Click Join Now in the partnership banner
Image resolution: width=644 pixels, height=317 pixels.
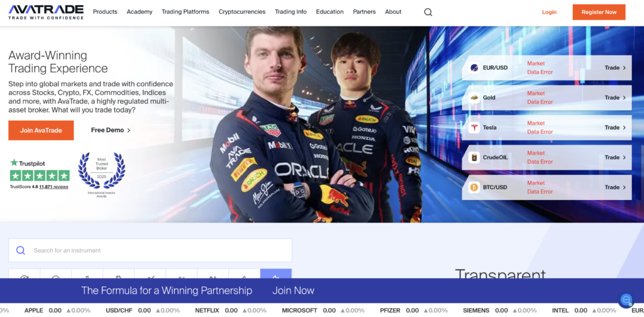[x=293, y=291]
